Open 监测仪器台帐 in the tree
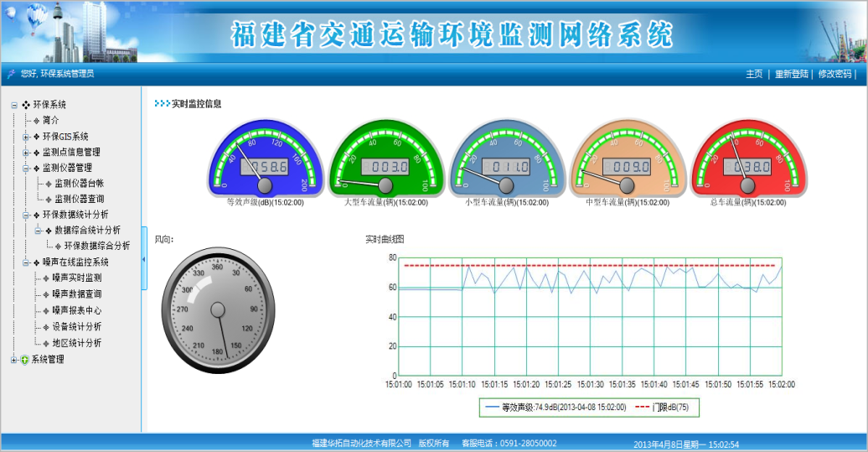Screen dimensions: 868x452 pyautogui.click(x=79, y=184)
